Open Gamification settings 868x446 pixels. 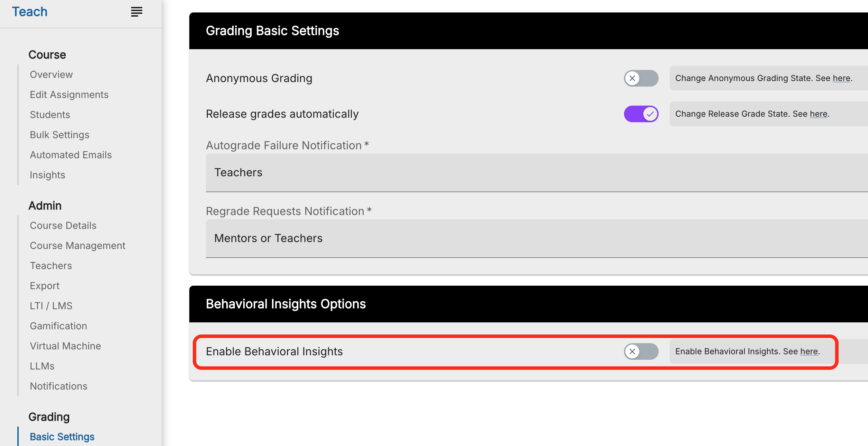click(58, 326)
